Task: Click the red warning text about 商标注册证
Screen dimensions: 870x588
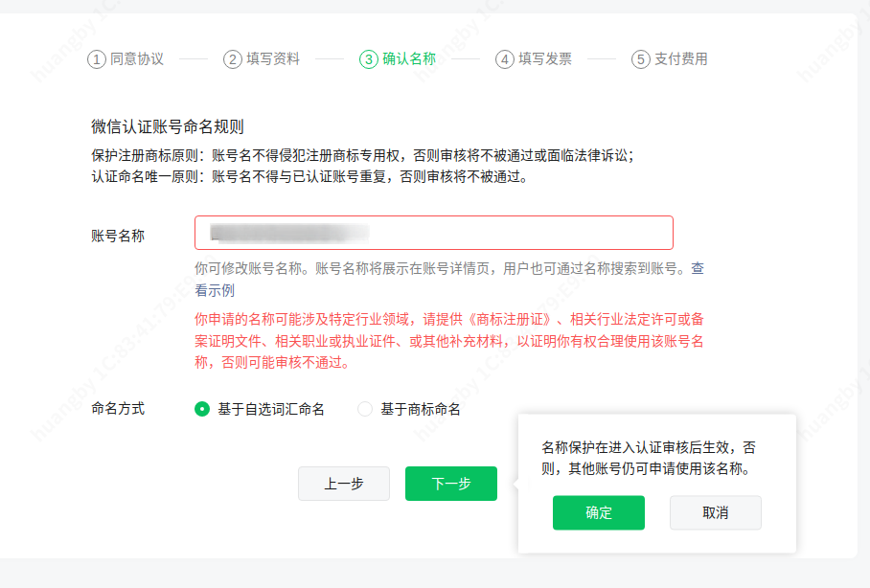Action: point(448,341)
